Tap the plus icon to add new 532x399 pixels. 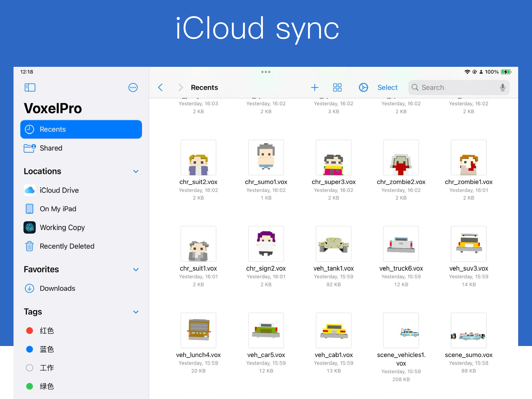pos(314,87)
